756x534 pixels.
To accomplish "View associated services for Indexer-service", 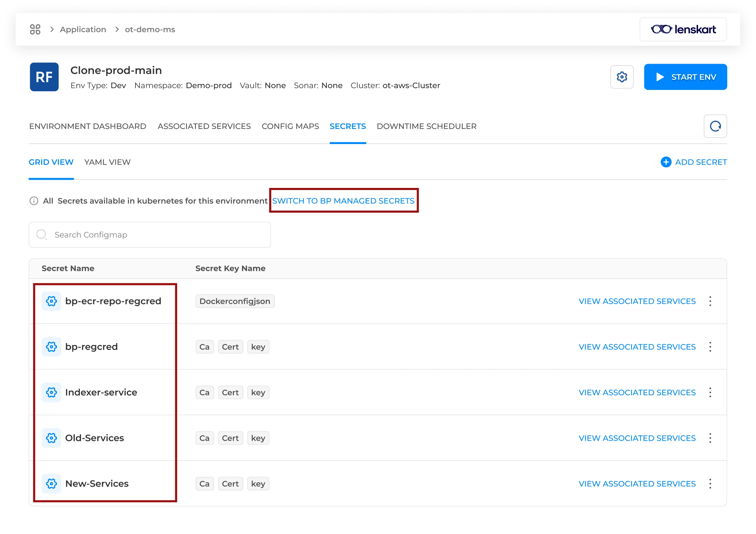I will pyautogui.click(x=637, y=392).
